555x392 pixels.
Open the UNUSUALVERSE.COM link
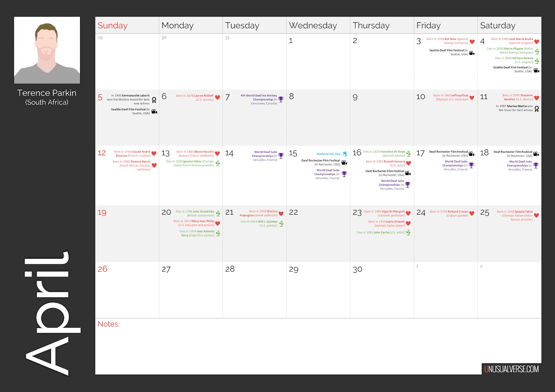tap(511, 369)
